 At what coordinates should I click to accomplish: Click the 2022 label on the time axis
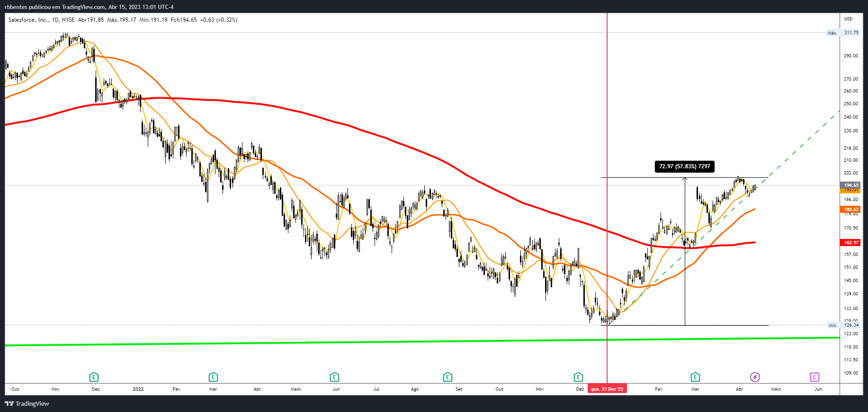click(138, 389)
